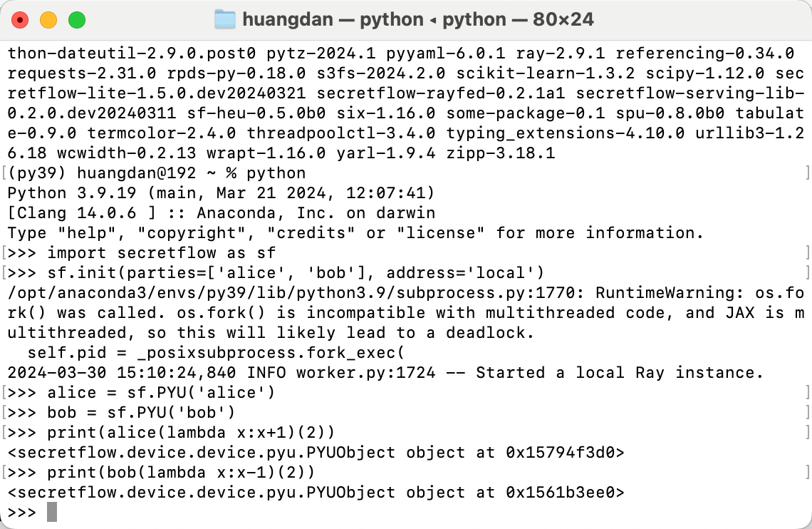The image size is (812, 529).
Task: Select the "alice = sf.PYU('alice')" line
Action: (161, 393)
